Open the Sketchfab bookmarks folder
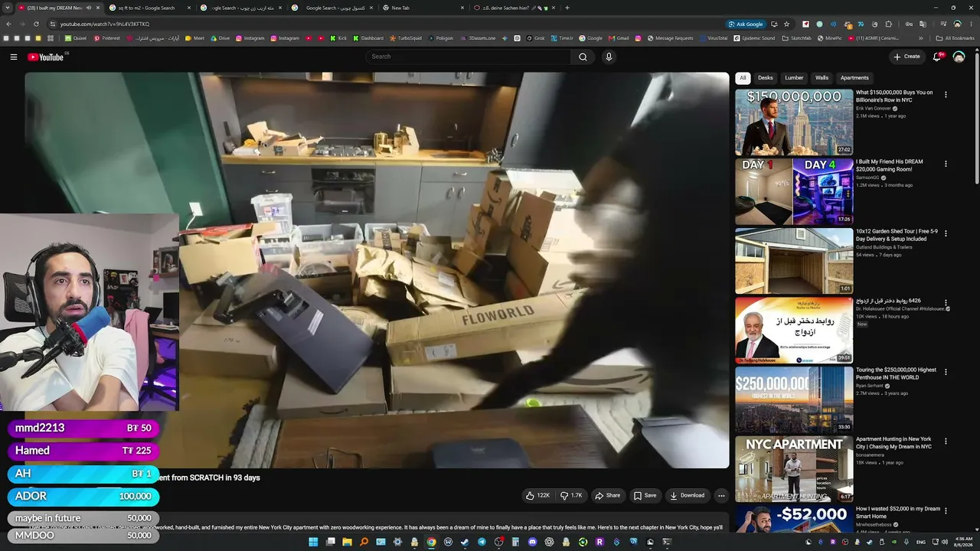 tap(797, 38)
